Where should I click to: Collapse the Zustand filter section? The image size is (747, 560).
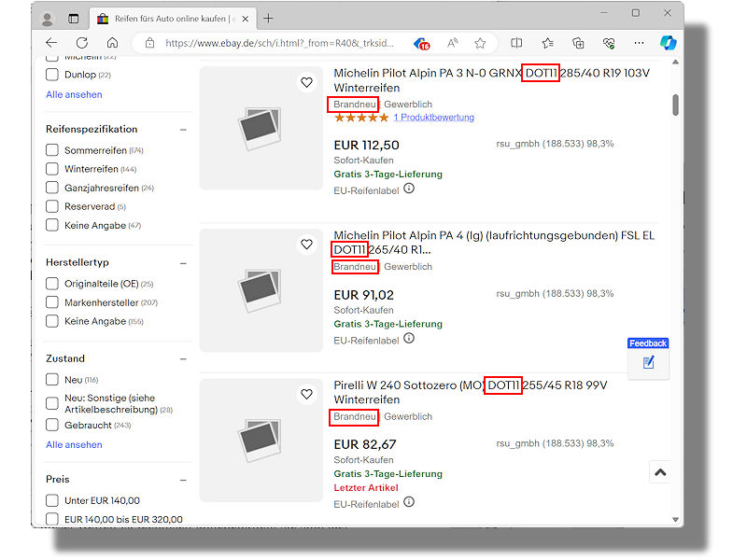[183, 359]
